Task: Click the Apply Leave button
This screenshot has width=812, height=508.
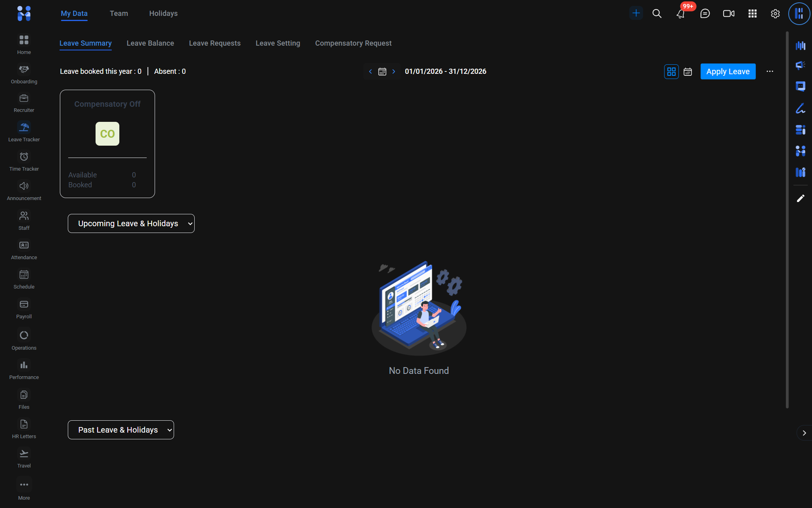Action: (x=728, y=71)
